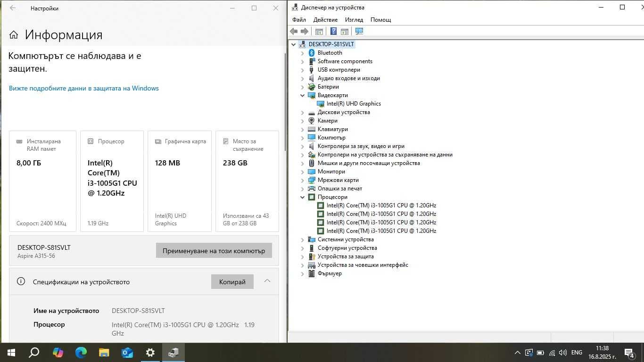Click Преименуване на този компютър button
This screenshot has width=644, height=362.
coord(214,251)
